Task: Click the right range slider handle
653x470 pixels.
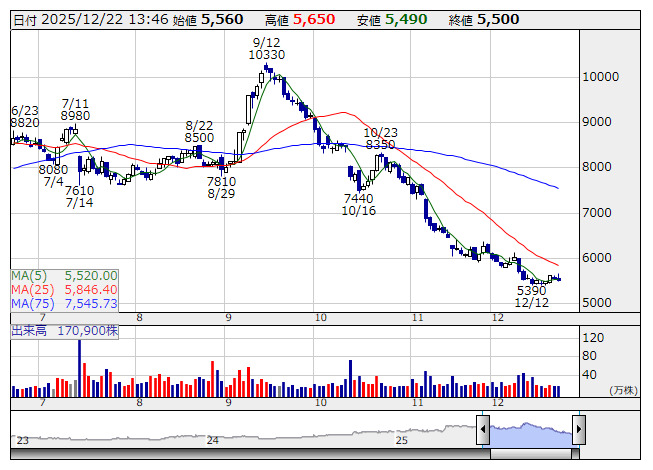Action: click(x=578, y=428)
